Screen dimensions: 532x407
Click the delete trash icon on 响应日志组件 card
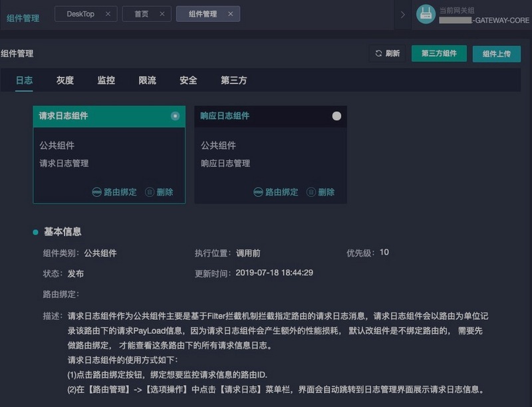[311, 192]
